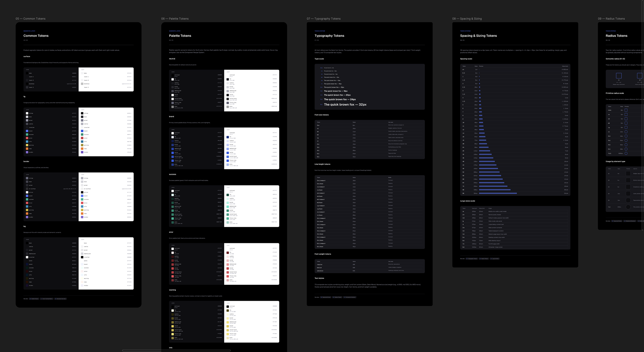The width and height of the screenshot is (644, 352).
Task: Click the longest bar in Spacing scale, row 96
Action: (x=498, y=193)
